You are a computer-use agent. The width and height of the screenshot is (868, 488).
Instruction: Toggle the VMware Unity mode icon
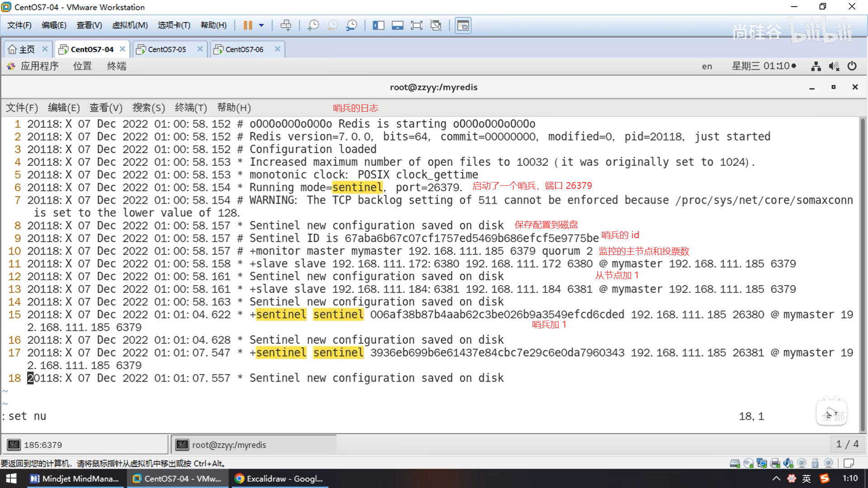436,25
